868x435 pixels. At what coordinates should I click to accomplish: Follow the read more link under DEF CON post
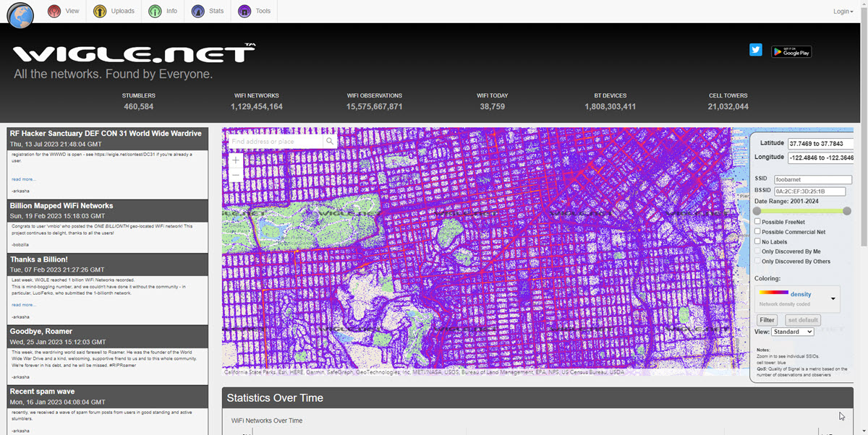pyautogui.click(x=23, y=179)
